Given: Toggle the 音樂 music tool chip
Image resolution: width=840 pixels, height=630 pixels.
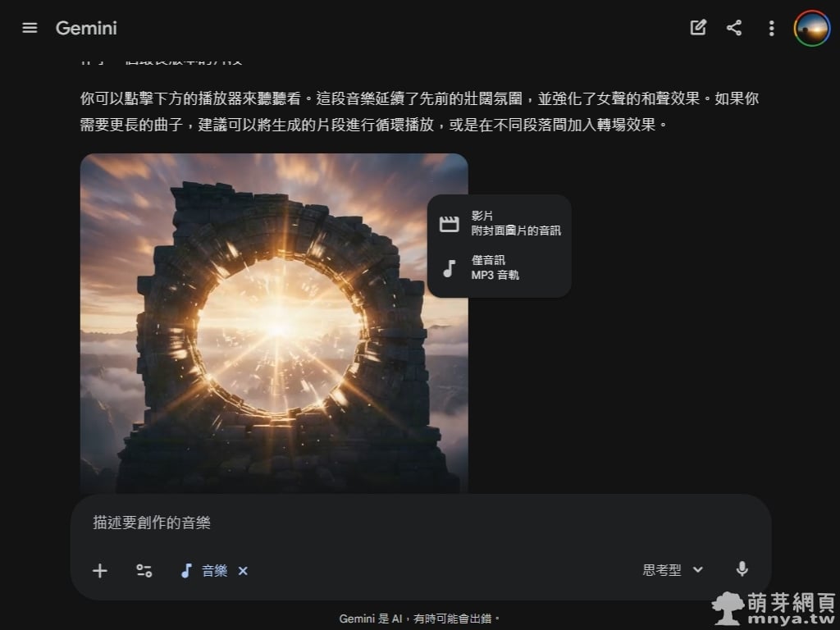Looking at the screenshot, I should click(205, 571).
